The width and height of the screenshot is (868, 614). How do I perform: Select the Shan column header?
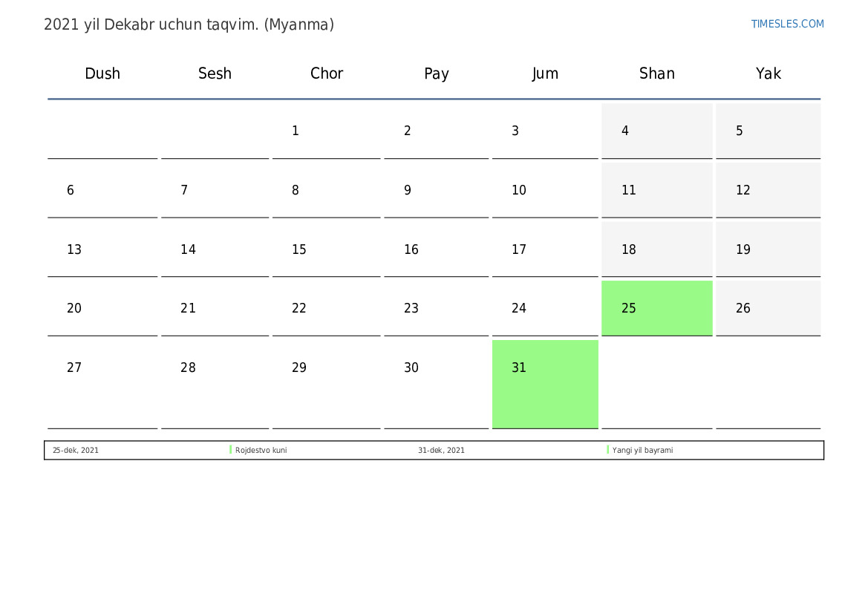click(657, 74)
